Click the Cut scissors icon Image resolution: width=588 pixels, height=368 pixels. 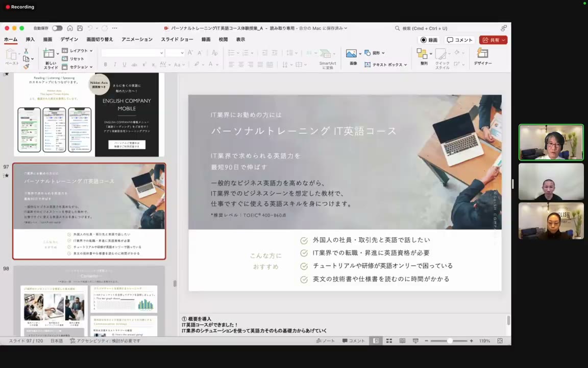26,51
